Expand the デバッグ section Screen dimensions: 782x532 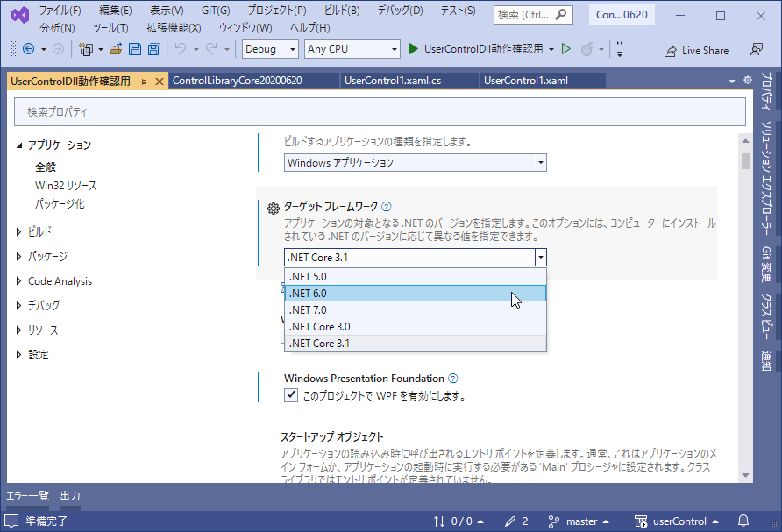[18, 305]
